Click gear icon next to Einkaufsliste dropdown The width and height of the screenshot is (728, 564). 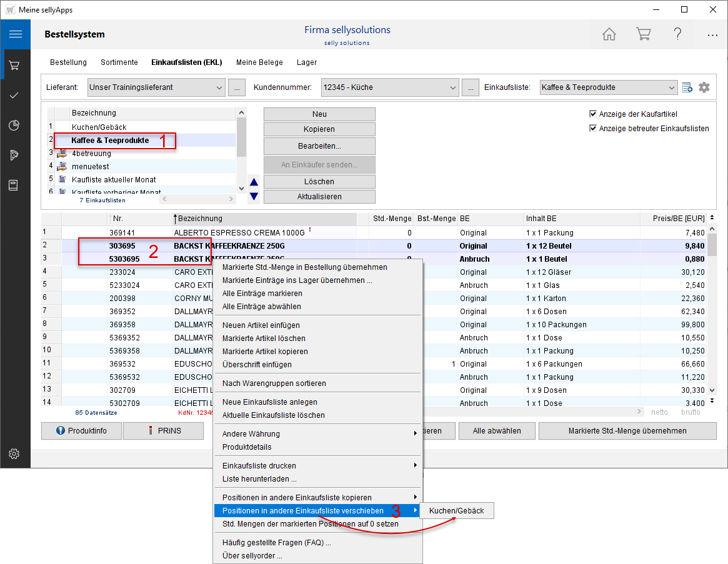pyautogui.click(x=704, y=87)
